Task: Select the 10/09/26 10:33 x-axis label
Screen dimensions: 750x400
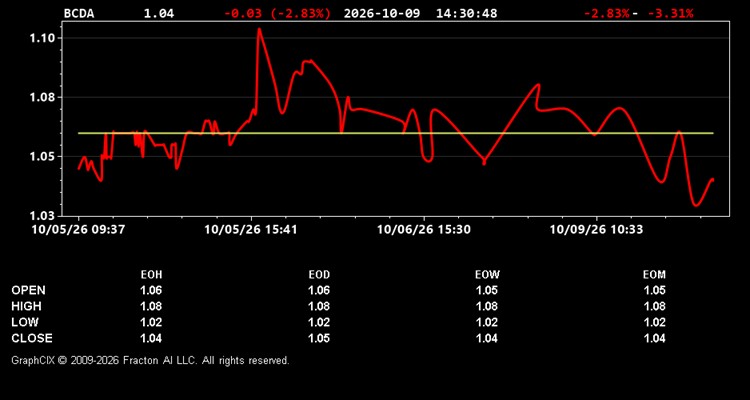Action: click(x=596, y=230)
